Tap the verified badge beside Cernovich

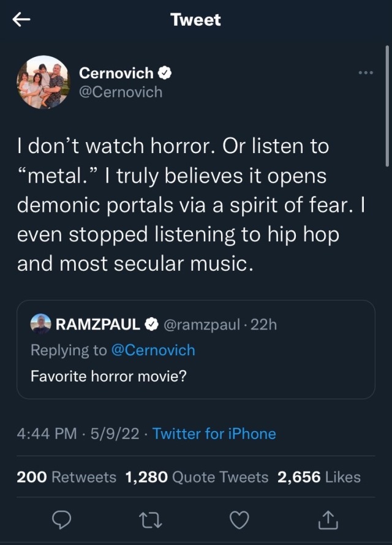coord(165,73)
